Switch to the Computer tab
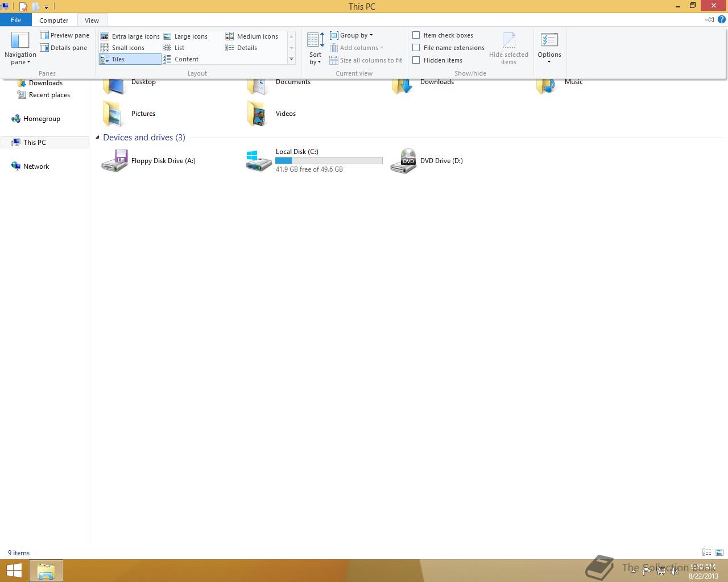The height and width of the screenshot is (582, 728). tap(54, 20)
